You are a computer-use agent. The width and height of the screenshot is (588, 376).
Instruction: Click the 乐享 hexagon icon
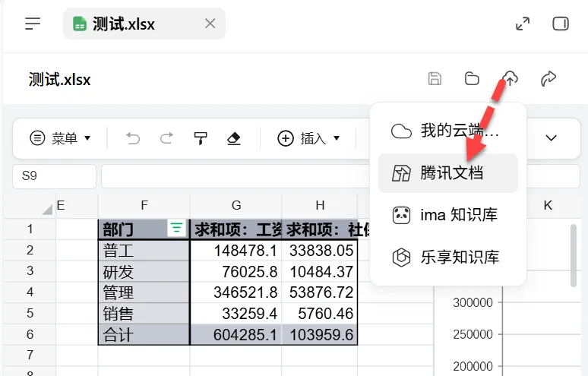tap(401, 258)
